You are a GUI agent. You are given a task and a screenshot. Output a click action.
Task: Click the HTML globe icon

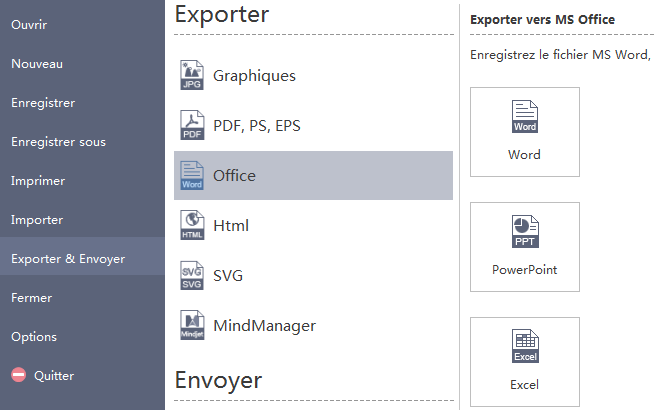[x=192, y=225]
